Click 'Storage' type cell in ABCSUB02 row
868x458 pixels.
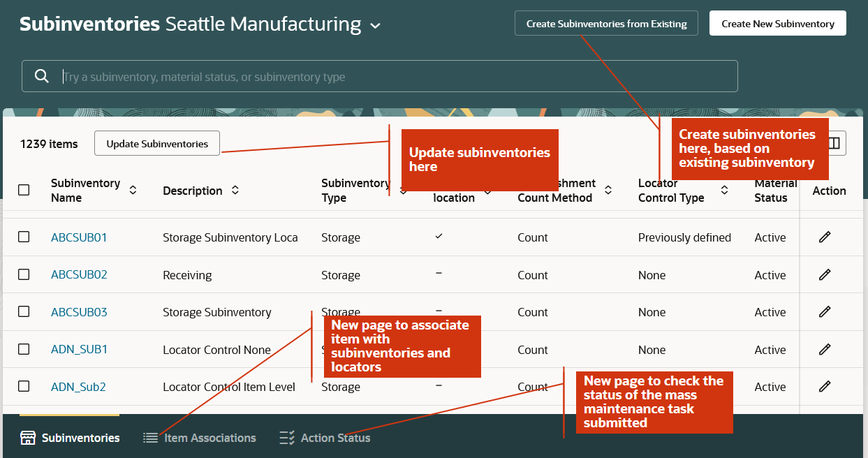coord(341,275)
